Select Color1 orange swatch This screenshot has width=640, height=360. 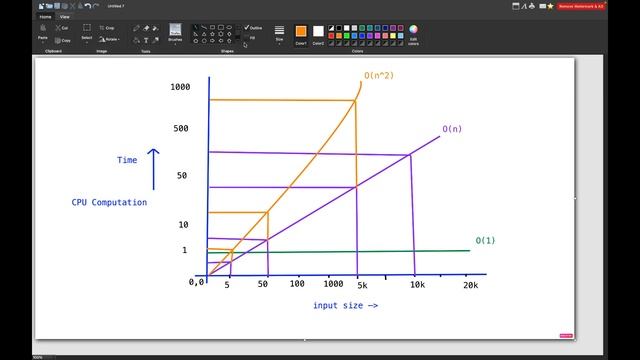(301, 31)
